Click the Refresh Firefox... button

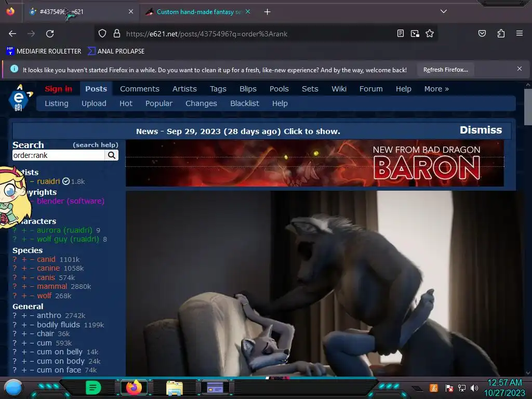pos(445,70)
